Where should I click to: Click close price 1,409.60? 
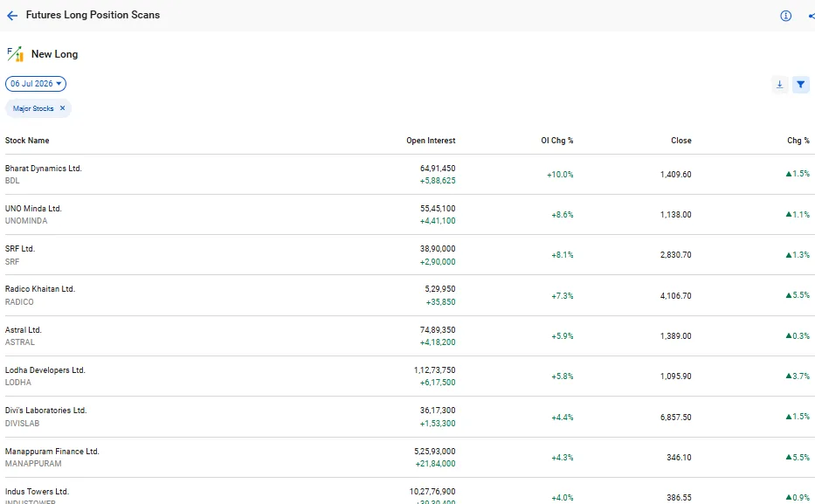676,175
